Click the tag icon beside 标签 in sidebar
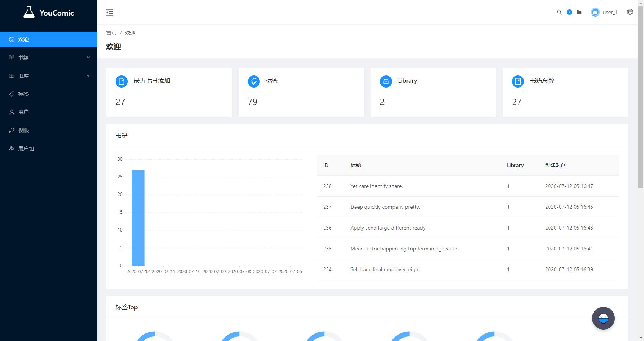Image resolution: width=644 pixels, height=341 pixels. (x=12, y=94)
